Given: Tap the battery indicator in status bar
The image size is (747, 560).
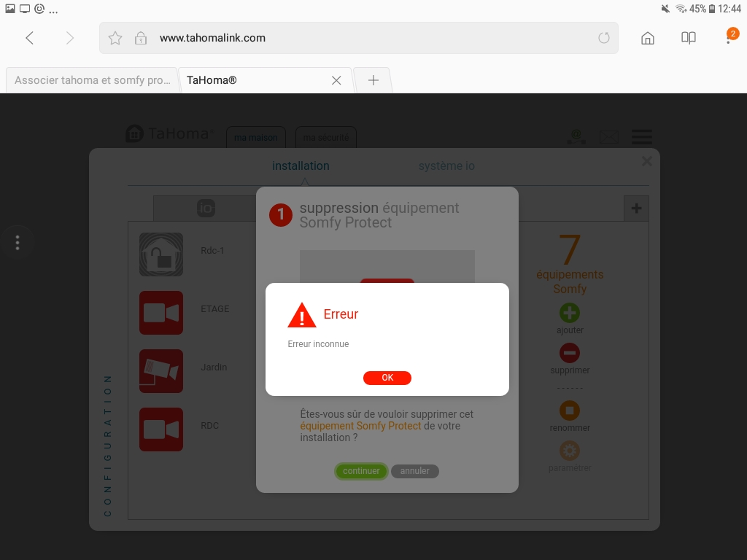Looking at the screenshot, I should [712, 9].
